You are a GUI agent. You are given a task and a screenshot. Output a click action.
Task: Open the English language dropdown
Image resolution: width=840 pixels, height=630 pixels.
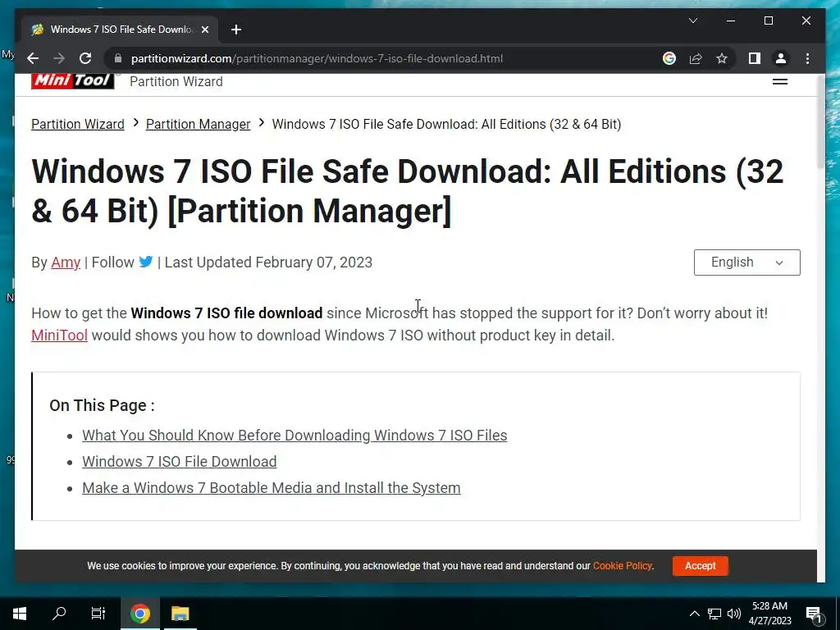(x=746, y=262)
